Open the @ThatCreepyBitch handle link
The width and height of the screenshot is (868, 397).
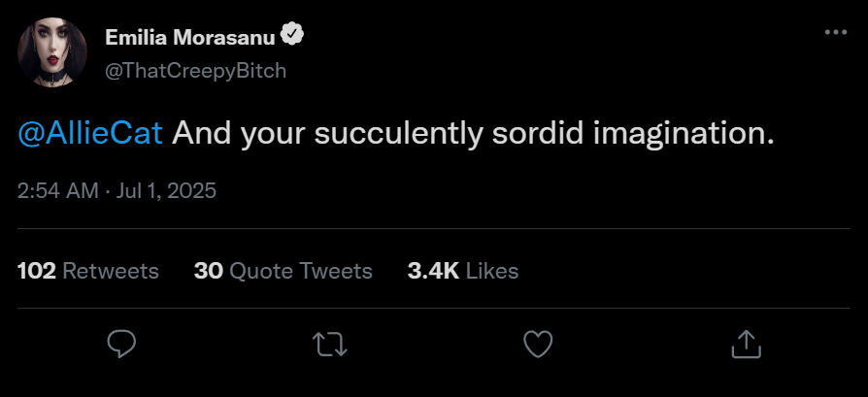pos(195,71)
